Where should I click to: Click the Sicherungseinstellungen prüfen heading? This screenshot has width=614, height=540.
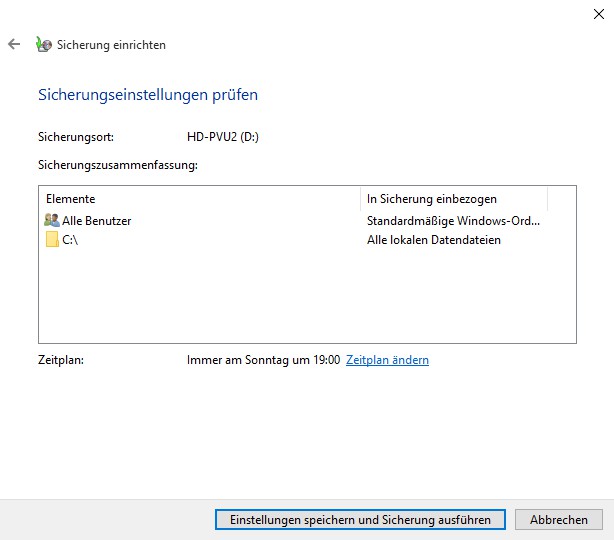[x=148, y=95]
